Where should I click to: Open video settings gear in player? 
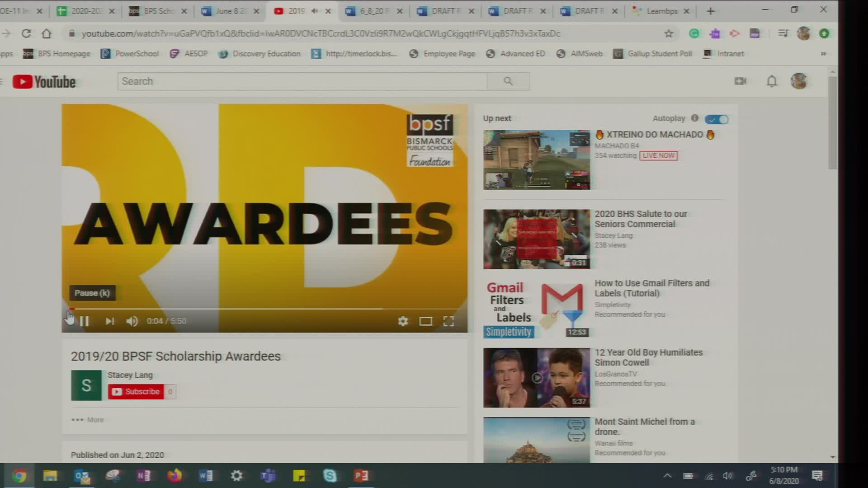click(403, 321)
